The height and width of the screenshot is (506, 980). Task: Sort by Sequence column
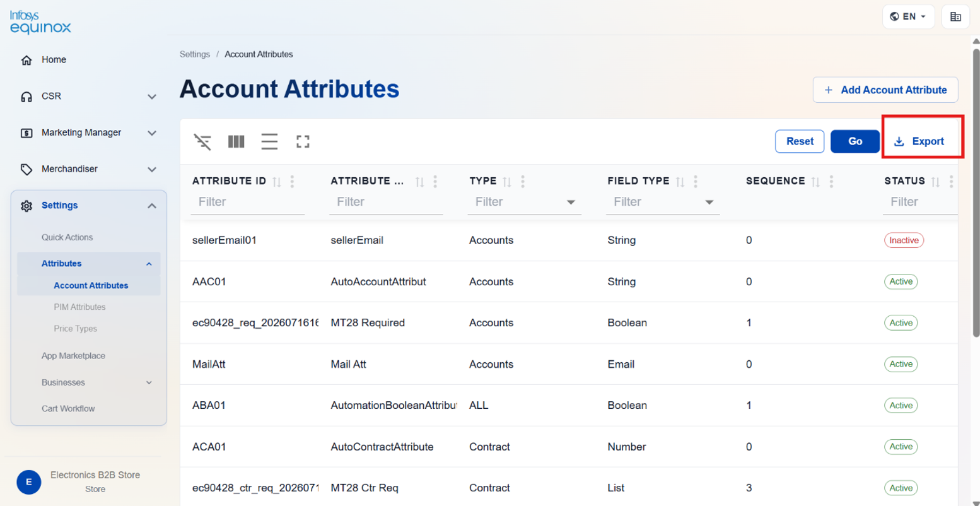(x=815, y=182)
